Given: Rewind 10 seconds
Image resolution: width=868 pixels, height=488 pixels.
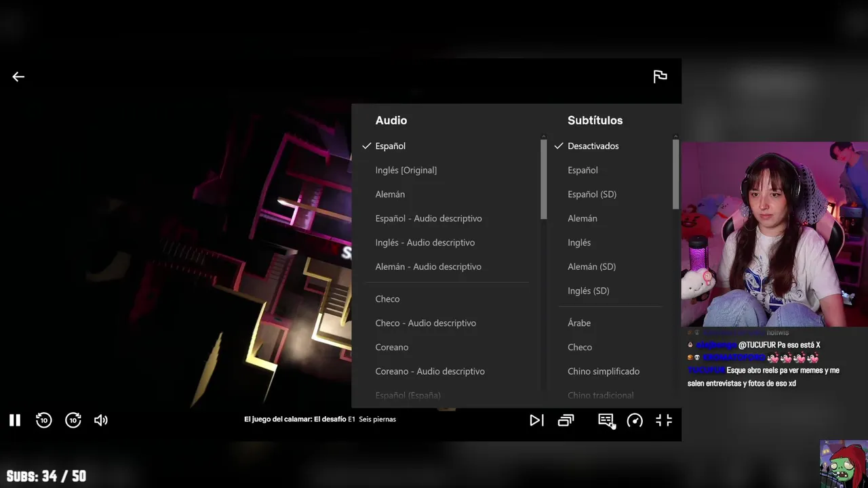Looking at the screenshot, I should point(43,420).
